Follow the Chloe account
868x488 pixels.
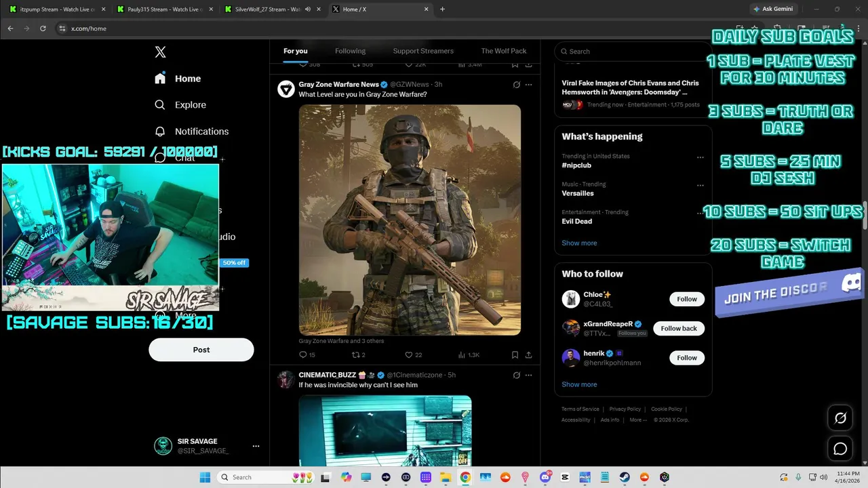(x=687, y=299)
